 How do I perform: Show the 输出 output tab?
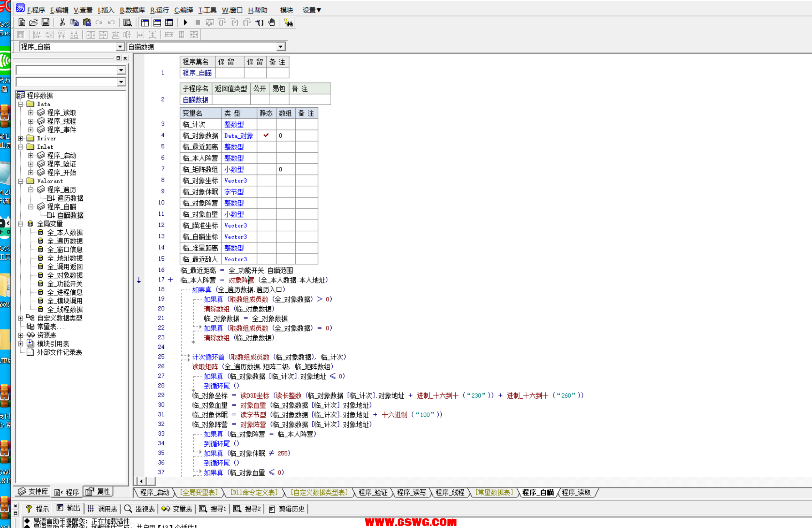click(x=68, y=508)
